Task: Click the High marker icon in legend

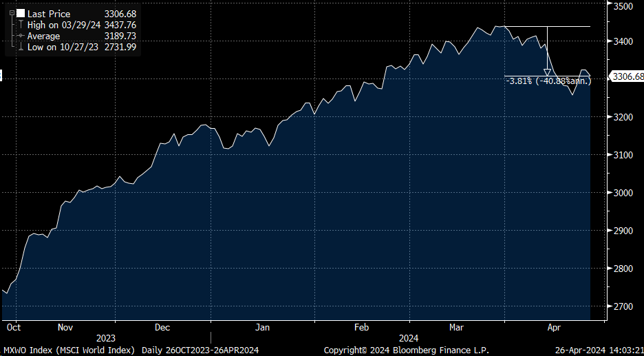Action: (x=21, y=25)
